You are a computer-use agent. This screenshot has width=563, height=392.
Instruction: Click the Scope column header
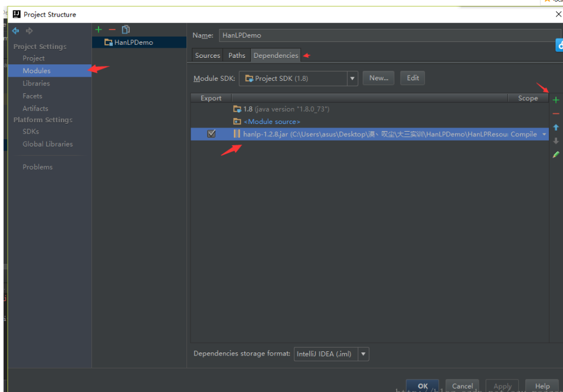[528, 98]
